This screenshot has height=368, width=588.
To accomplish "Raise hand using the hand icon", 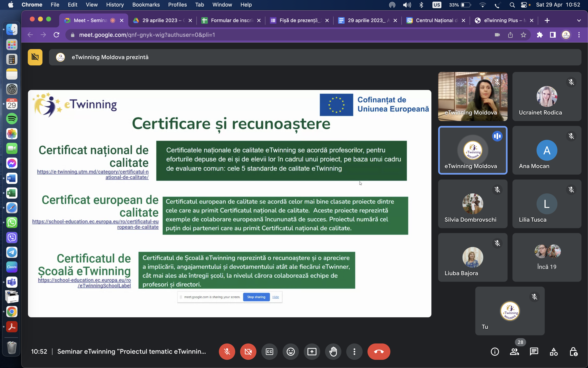I will (x=333, y=351).
